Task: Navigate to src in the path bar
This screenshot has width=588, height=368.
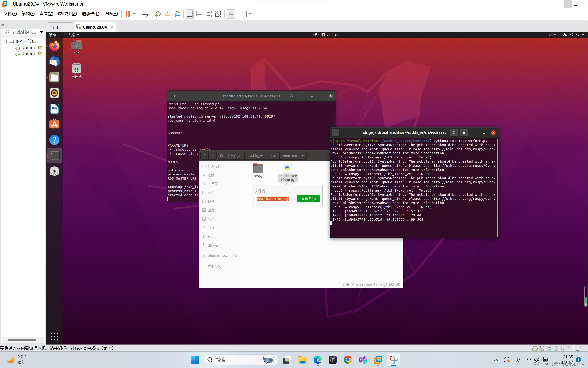Action: click(x=273, y=156)
